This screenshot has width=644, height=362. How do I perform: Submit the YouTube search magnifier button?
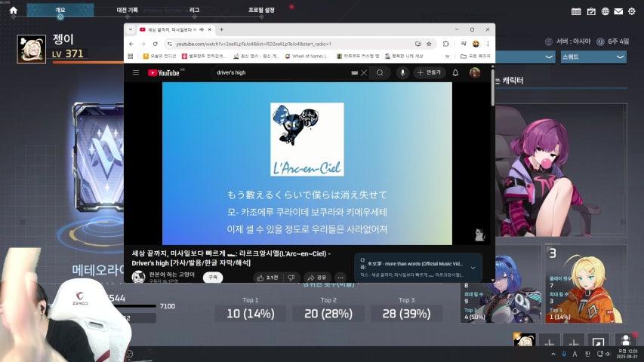coord(380,72)
